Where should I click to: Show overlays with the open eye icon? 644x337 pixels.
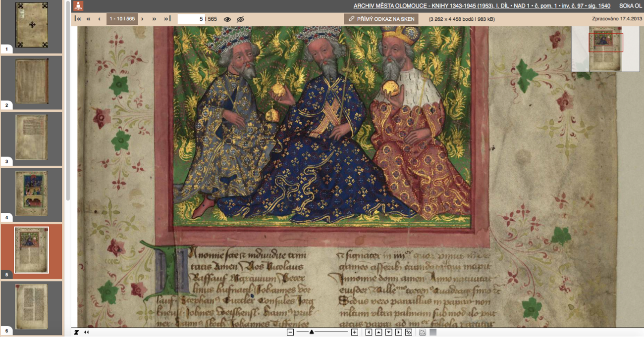tap(227, 19)
